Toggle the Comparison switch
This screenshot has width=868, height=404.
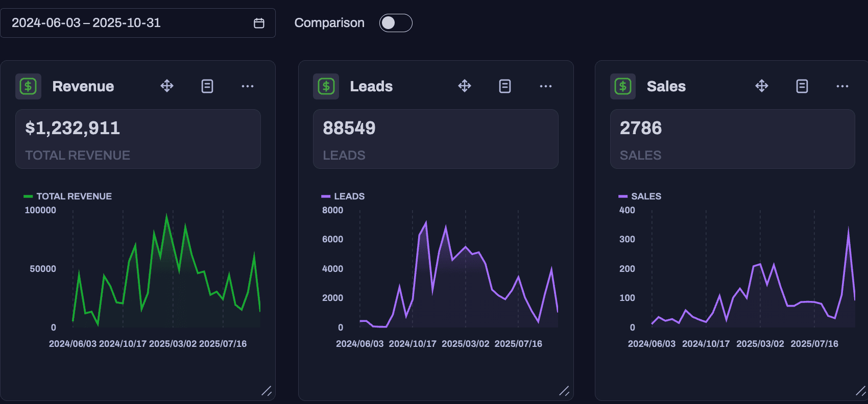pyautogui.click(x=395, y=23)
